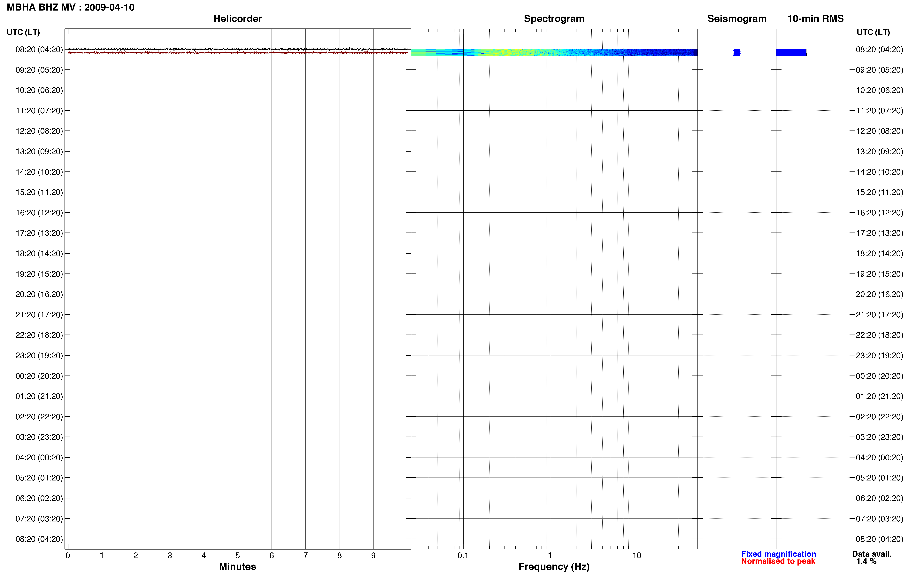This screenshot has height=578, width=924.
Task: Click the blue seismogram blip
Action: [x=737, y=52]
